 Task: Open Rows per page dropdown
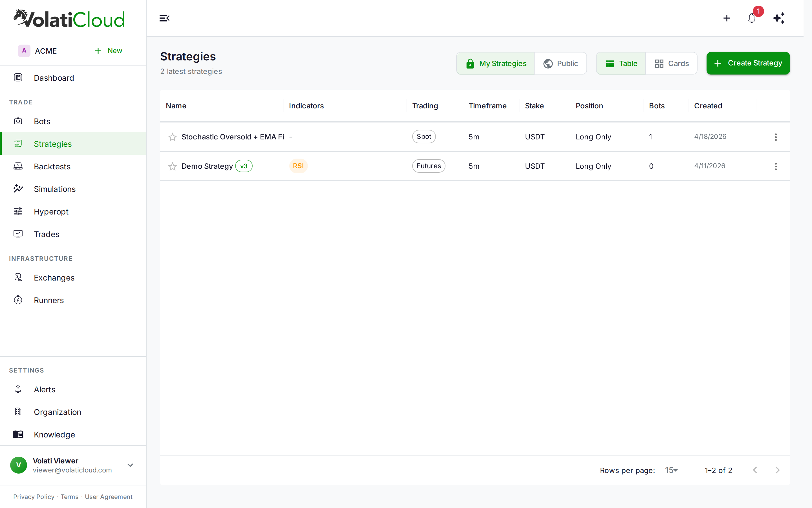671,470
